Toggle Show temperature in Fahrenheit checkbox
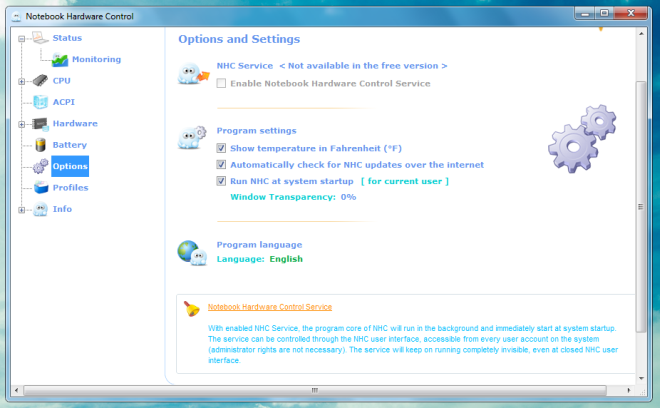 pos(221,148)
